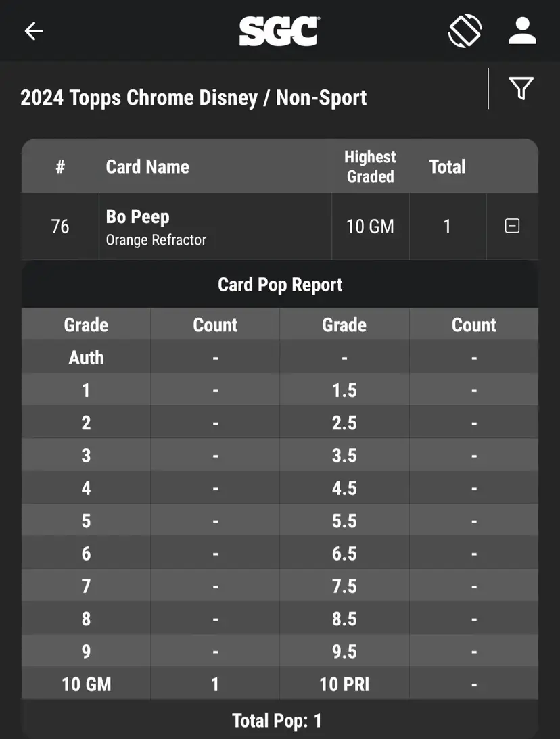Select the Bo Peep card name
560x739 pixels.
tap(138, 217)
